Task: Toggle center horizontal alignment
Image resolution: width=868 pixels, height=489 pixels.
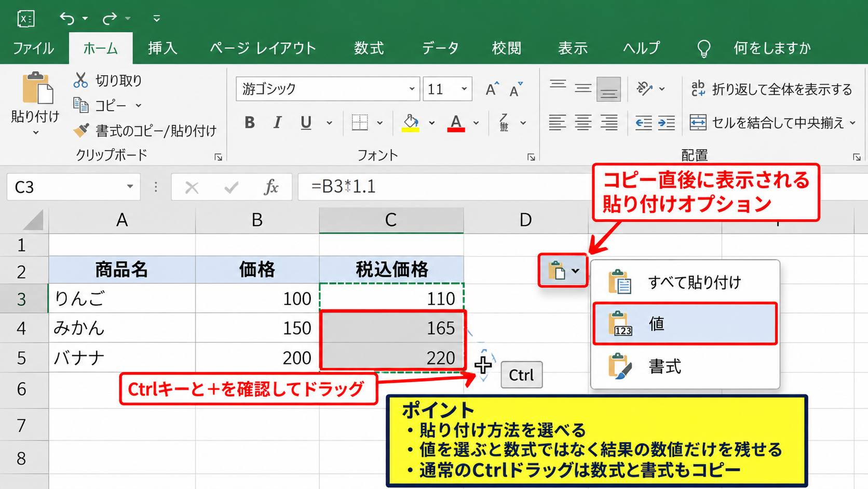Action: tap(583, 123)
